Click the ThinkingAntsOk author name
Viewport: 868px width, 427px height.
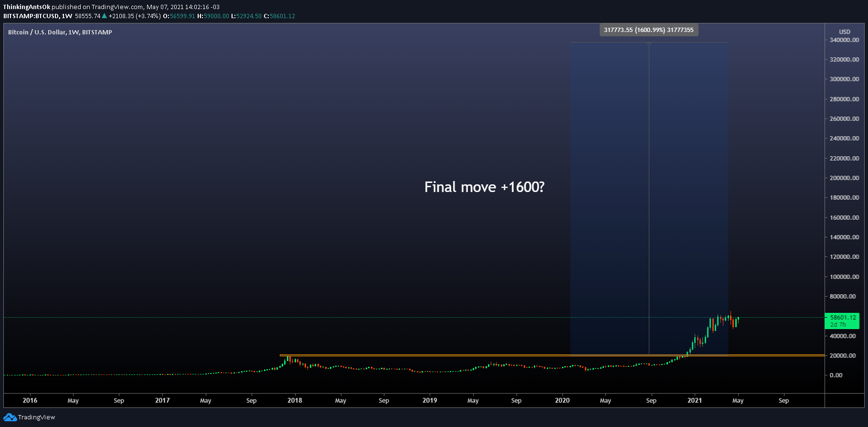click(27, 7)
